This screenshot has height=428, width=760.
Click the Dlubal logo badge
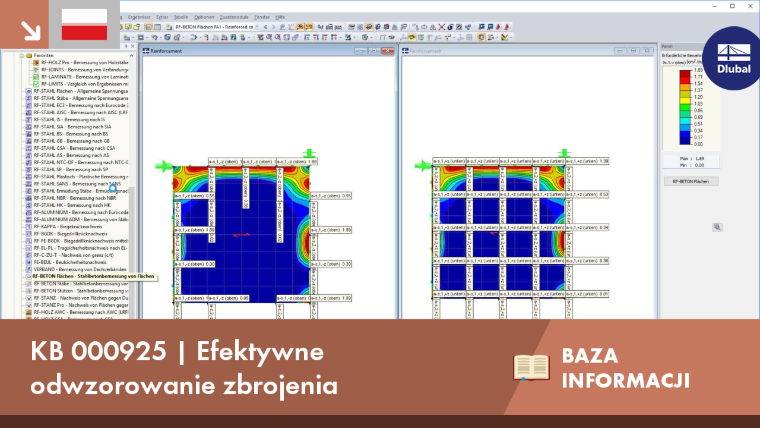pyautogui.click(x=733, y=58)
